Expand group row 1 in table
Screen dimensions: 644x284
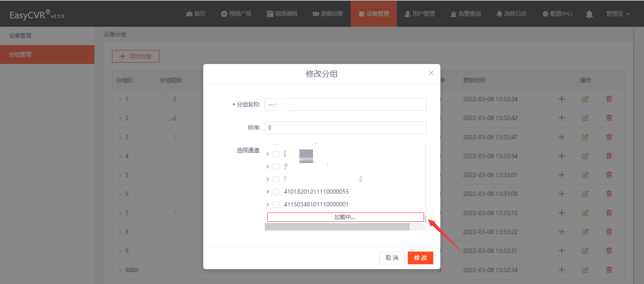click(120, 99)
